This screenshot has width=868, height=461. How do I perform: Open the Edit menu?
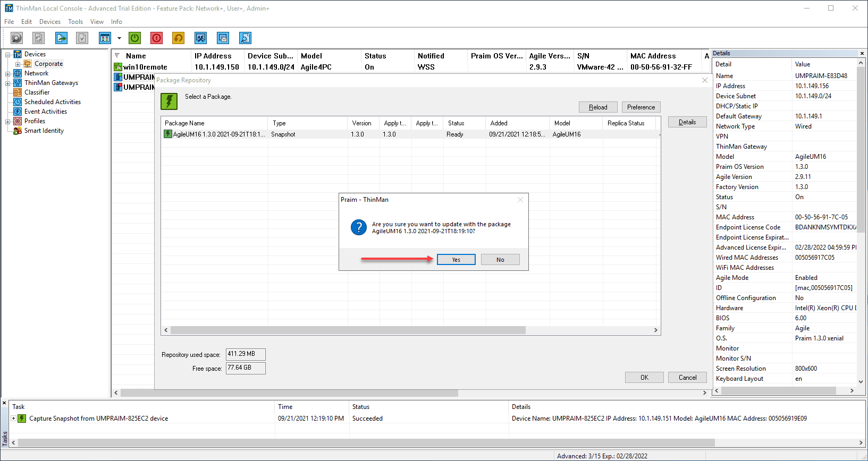[27, 22]
